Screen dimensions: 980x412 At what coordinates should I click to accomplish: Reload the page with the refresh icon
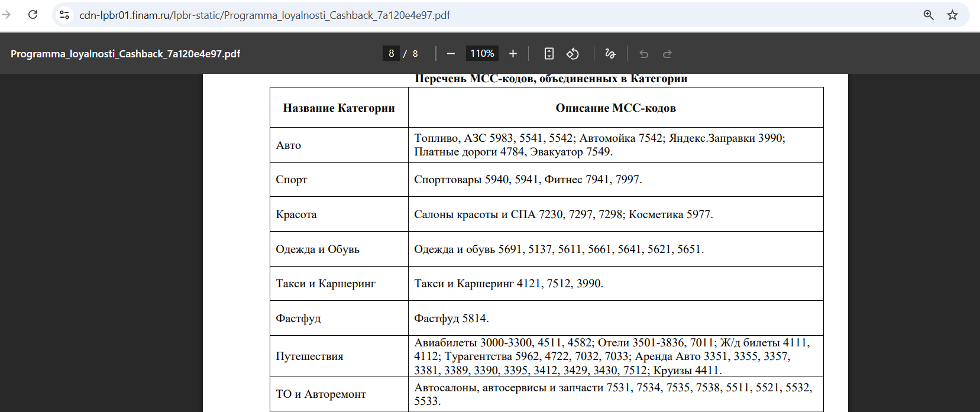coord(33,15)
